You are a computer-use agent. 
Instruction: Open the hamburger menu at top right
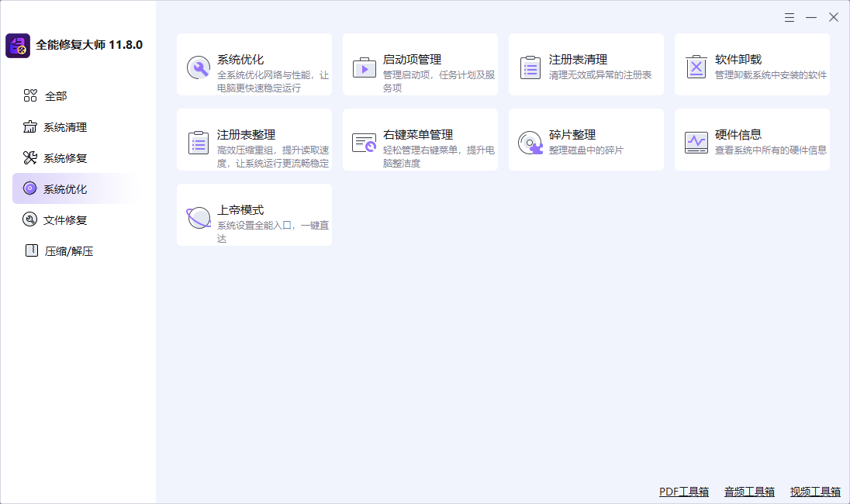(790, 16)
